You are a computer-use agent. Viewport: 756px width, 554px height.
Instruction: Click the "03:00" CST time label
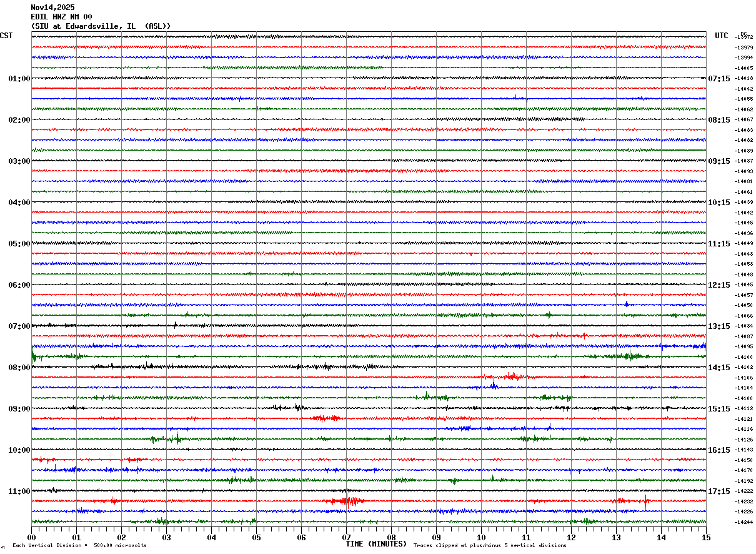click(x=19, y=161)
